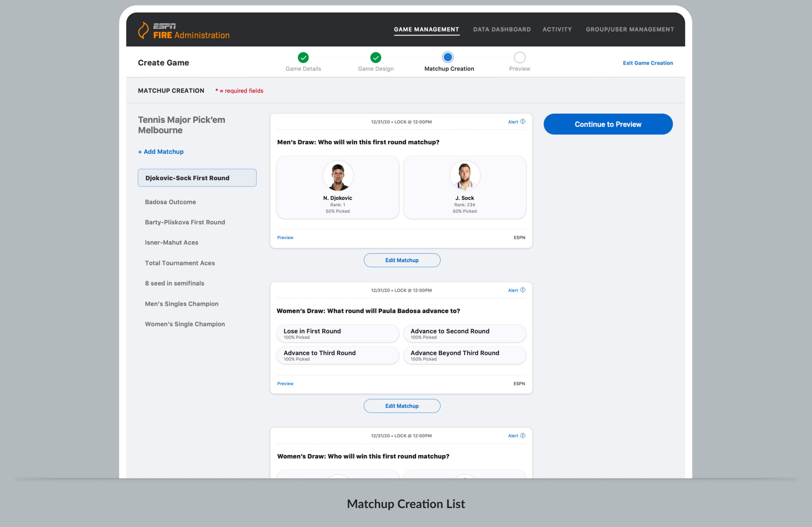Click Alert icon on third matchup card
Screen dimensions: 812x527
click(x=522, y=436)
